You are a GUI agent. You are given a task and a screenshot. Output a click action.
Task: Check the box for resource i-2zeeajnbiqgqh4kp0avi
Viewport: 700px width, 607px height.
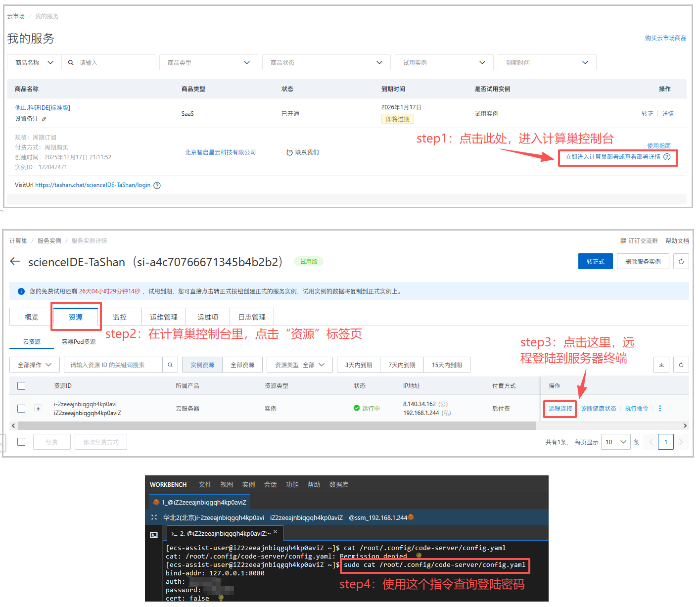tap(21, 409)
